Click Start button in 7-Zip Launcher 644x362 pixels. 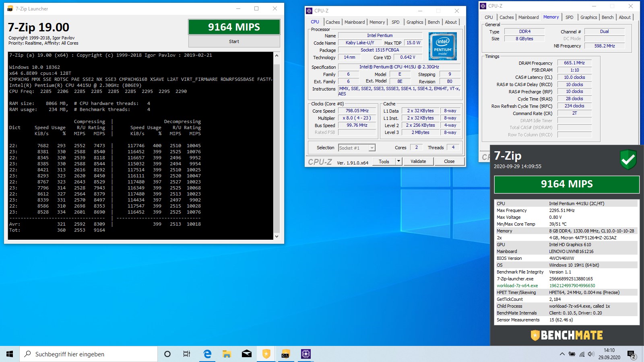[234, 41]
